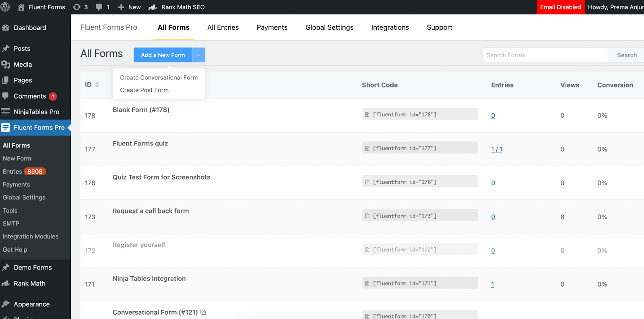Open the 1 / 1 entries link for form 177
644x319 pixels.
click(497, 149)
